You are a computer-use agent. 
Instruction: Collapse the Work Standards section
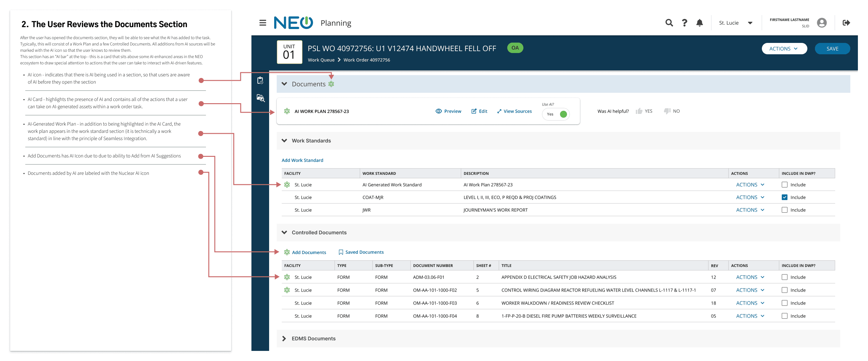(x=284, y=141)
